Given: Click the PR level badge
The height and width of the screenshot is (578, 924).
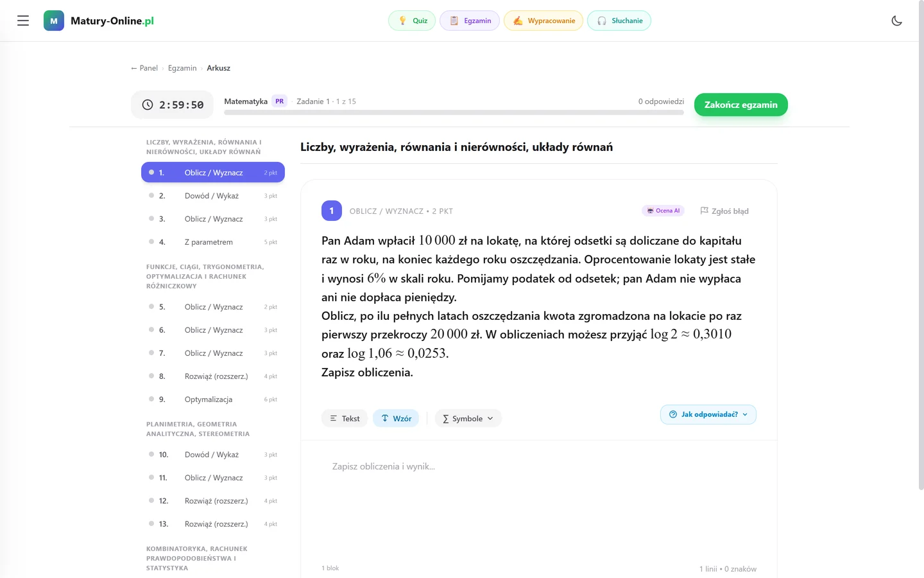Looking at the screenshot, I should 280,101.
